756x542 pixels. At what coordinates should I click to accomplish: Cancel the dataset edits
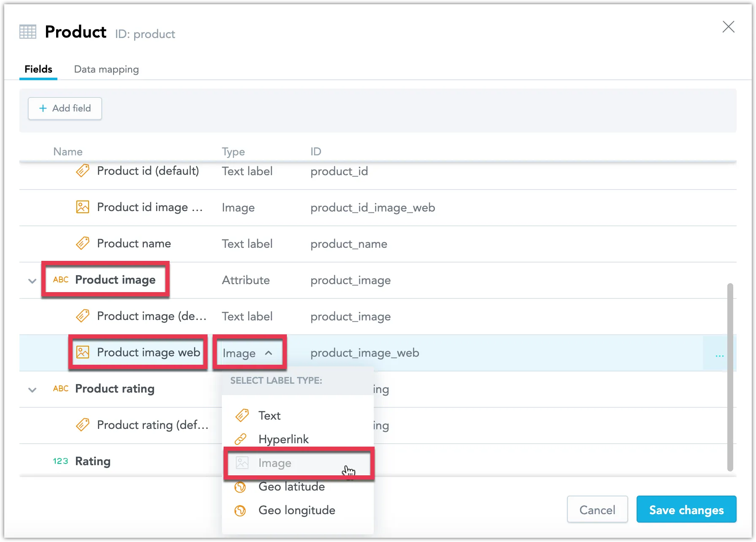[597, 510]
